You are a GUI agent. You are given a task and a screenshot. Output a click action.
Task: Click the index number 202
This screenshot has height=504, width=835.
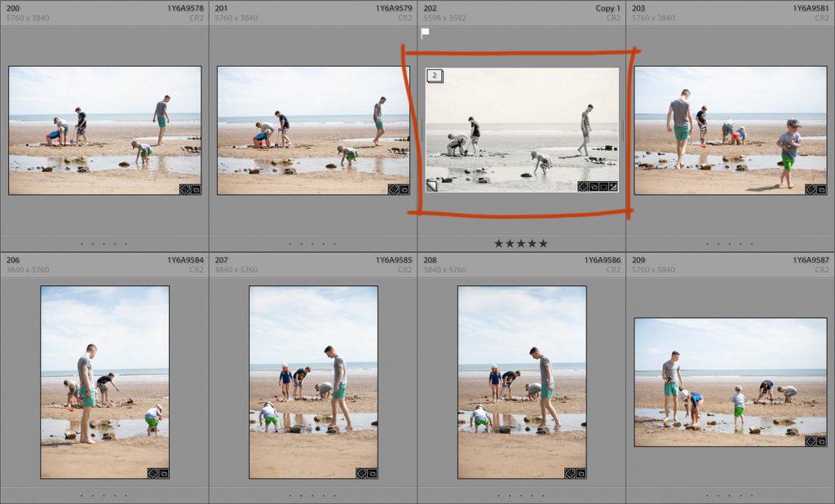coord(430,8)
